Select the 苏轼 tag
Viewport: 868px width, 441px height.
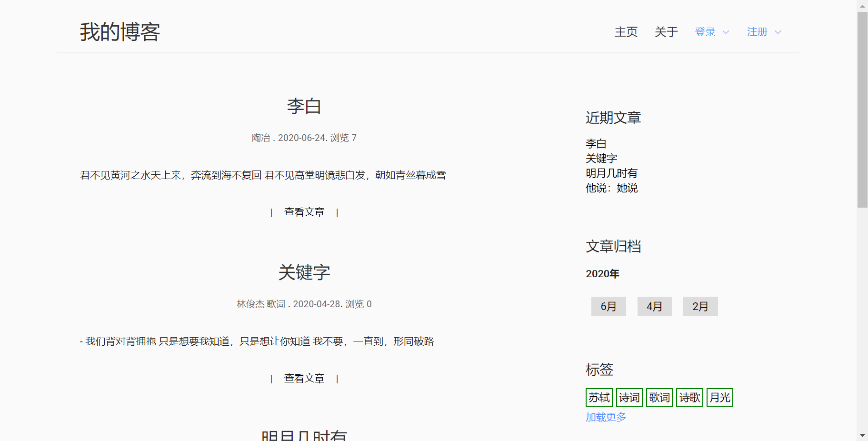tap(599, 398)
